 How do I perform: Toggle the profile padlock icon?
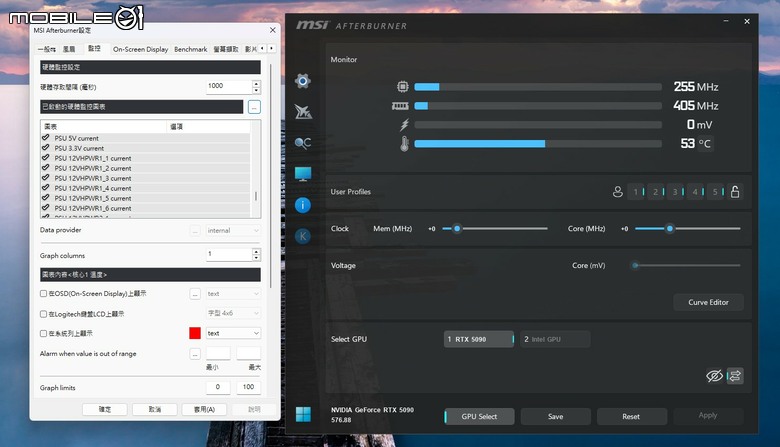tap(735, 192)
